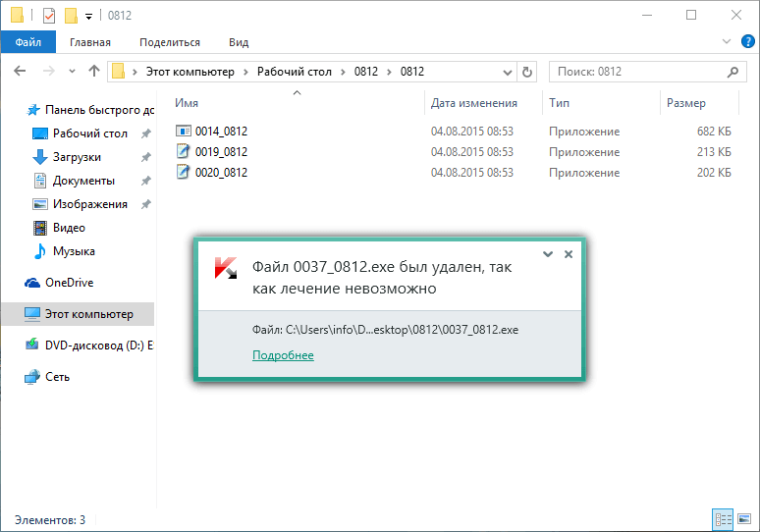Sort by the Размер column header
Screen dimensions: 760x532
685,103
